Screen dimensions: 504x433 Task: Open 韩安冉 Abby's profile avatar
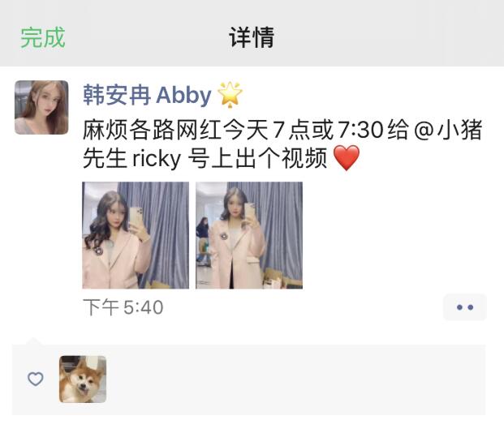point(41,107)
